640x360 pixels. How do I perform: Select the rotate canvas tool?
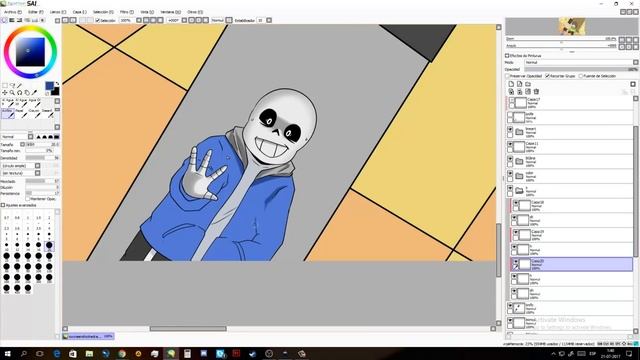click(x=19, y=93)
